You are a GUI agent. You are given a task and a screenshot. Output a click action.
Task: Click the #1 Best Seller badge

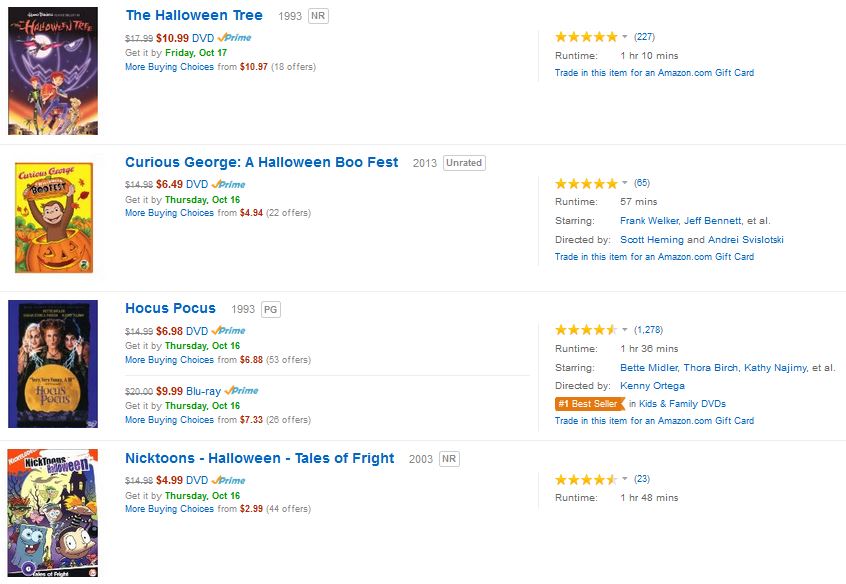click(x=589, y=404)
